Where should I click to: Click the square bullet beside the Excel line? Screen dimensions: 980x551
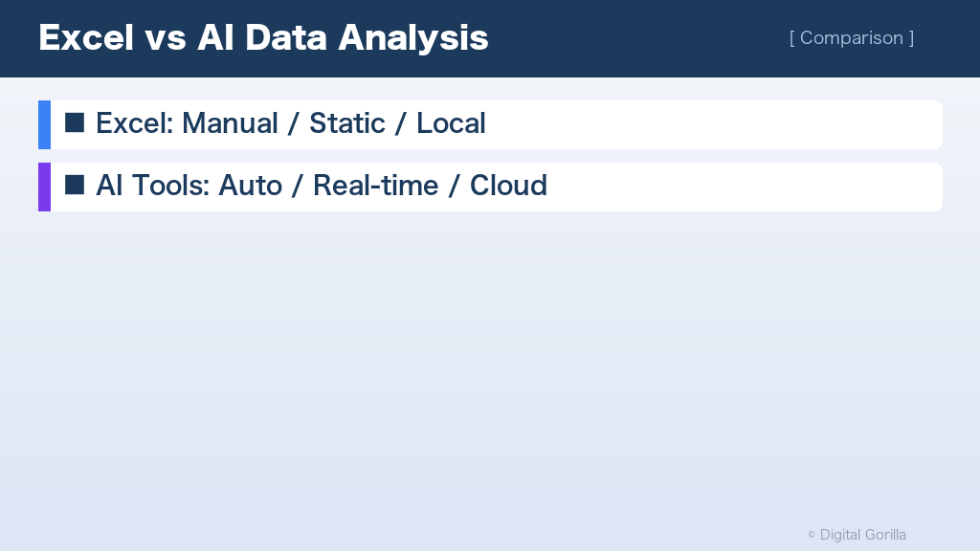[75, 123]
